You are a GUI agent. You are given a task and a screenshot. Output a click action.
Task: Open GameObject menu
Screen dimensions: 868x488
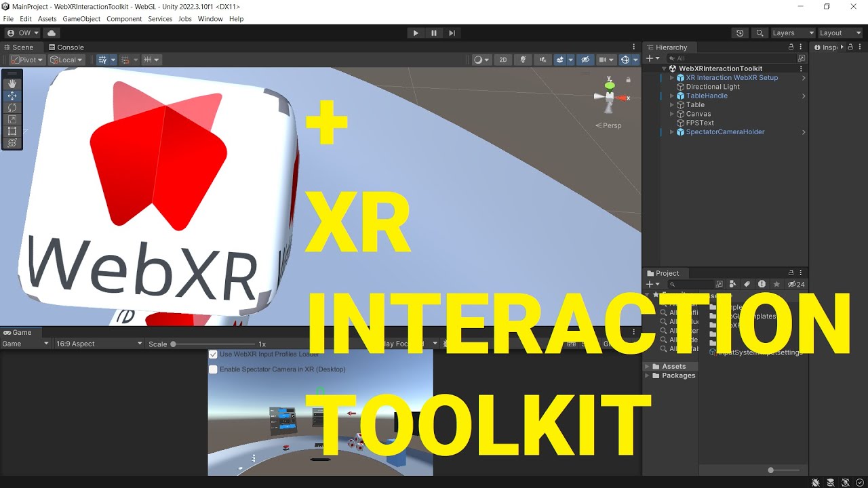(81, 19)
